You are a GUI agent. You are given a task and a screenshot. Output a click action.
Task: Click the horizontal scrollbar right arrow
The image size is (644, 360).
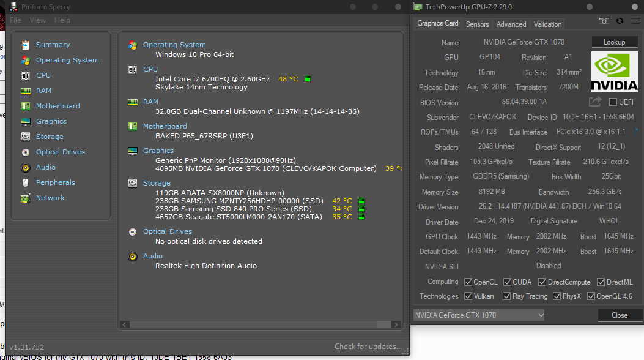(396, 324)
